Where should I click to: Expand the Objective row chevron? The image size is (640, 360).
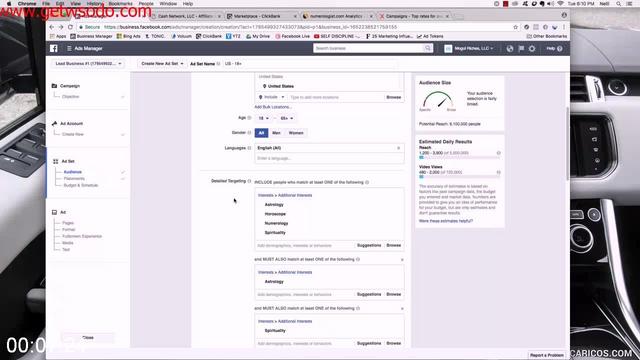[122, 97]
